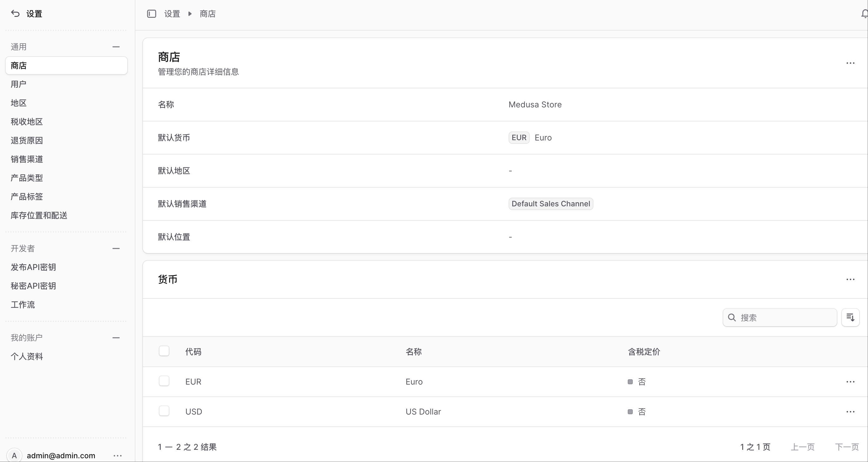Open 工作流 in the sidebar

point(66,305)
